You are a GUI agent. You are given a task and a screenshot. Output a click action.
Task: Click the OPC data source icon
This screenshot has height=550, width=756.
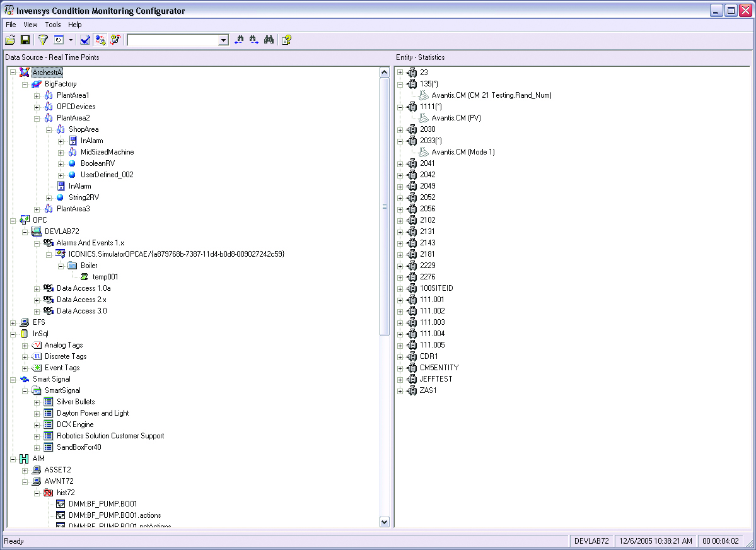(25, 220)
